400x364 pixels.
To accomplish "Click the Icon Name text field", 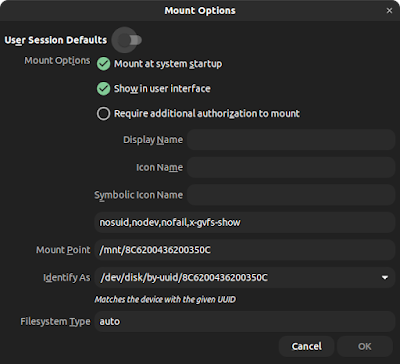I will click(291, 167).
